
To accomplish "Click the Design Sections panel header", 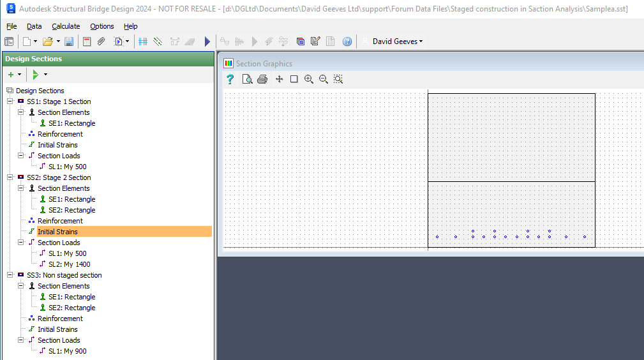I will pyautogui.click(x=109, y=59).
